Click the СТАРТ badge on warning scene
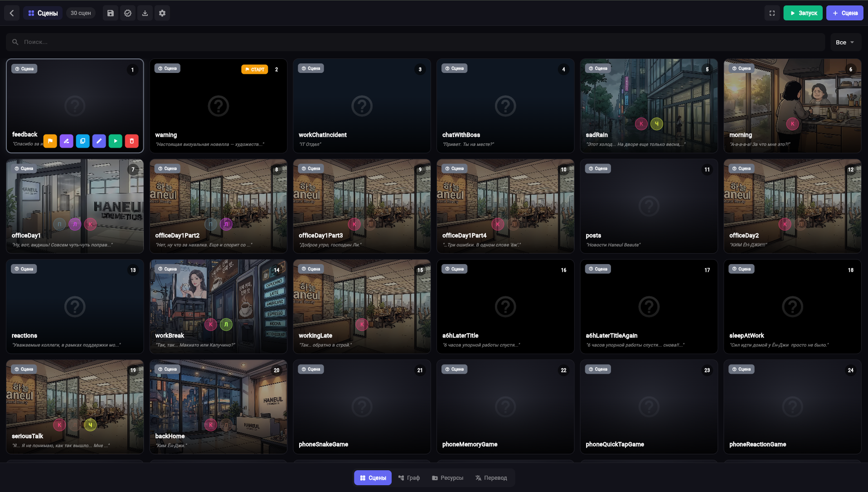The image size is (868, 492). tap(255, 69)
